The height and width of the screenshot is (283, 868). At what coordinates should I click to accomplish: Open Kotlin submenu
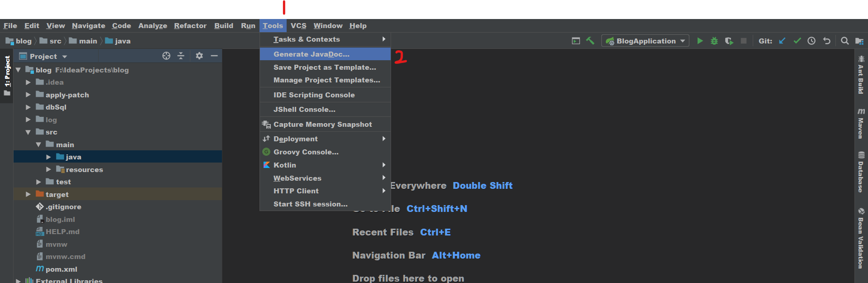(x=325, y=165)
